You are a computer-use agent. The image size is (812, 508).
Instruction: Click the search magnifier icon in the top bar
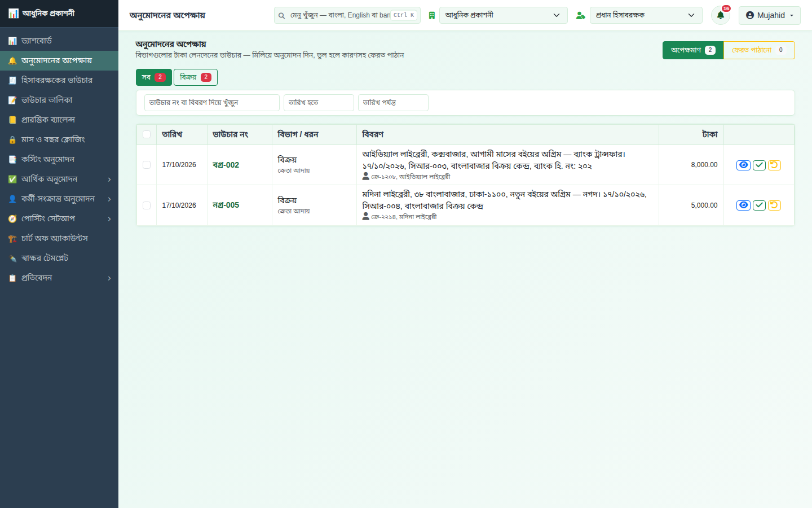coord(281,15)
